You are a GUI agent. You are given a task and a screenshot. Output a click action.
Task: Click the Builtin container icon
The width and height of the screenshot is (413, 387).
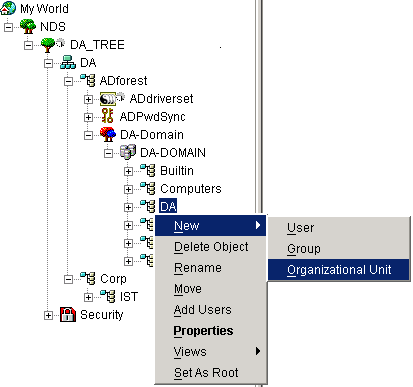[148, 170]
